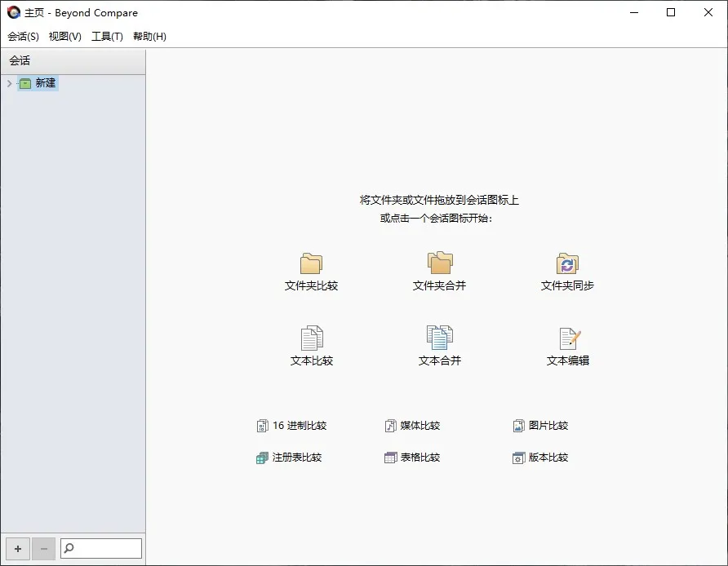Open the 视图(V) menu
728x566 pixels.
(65, 36)
